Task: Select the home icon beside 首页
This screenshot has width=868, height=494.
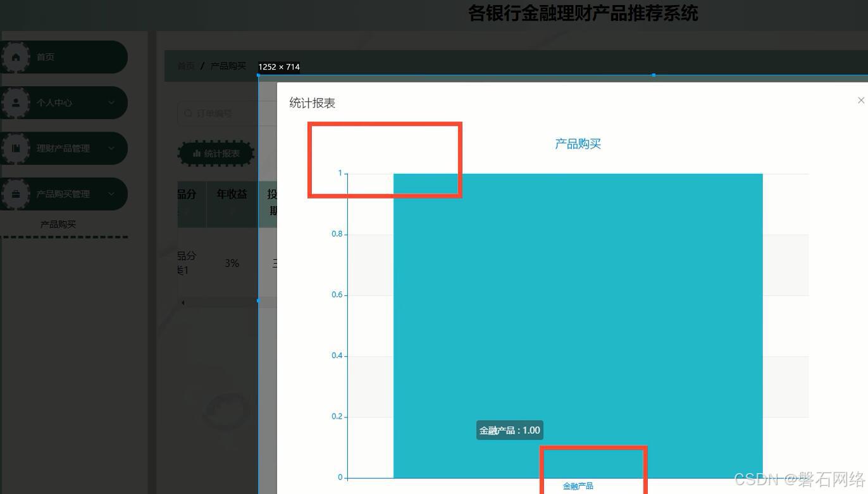Action: (16, 56)
